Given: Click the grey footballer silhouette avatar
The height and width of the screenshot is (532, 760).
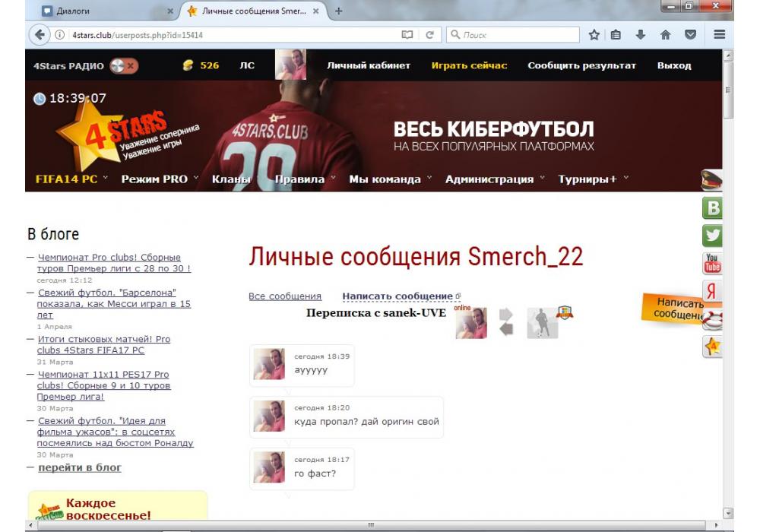Looking at the screenshot, I should click(x=543, y=323).
